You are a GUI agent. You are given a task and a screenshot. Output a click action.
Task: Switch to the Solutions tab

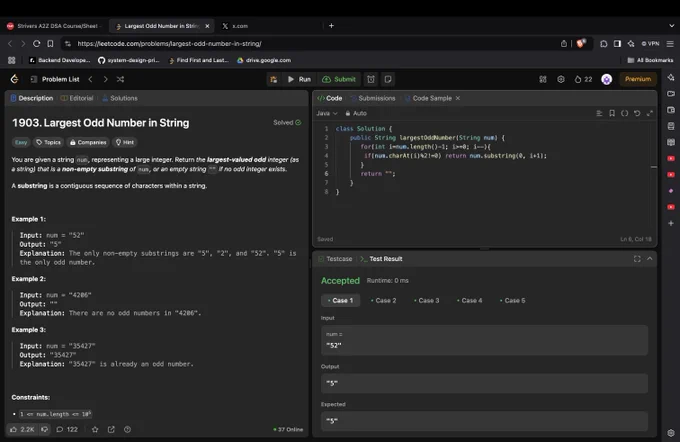click(120, 98)
